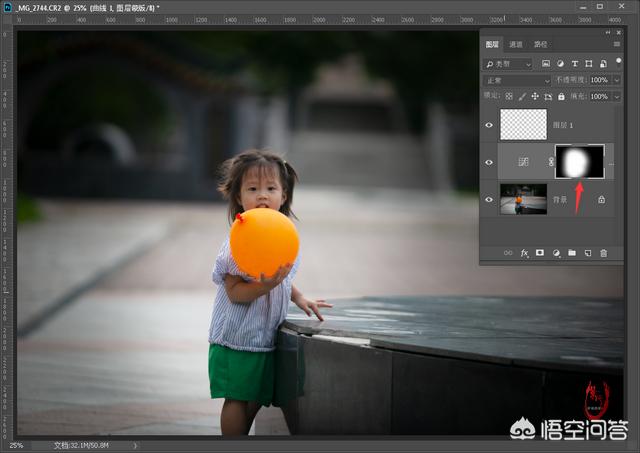Viewport: 640px width, 453px height.
Task: Open the layers panel flyout menu
Action: point(617,44)
